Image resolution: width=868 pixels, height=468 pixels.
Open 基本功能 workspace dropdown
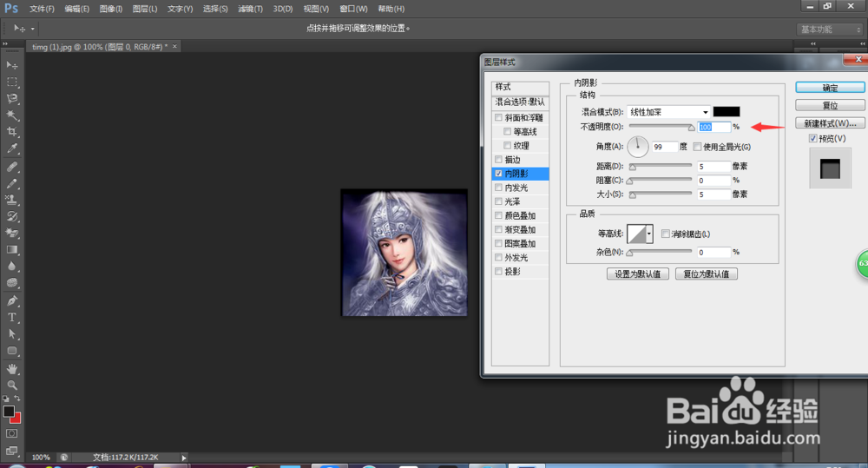click(x=831, y=30)
